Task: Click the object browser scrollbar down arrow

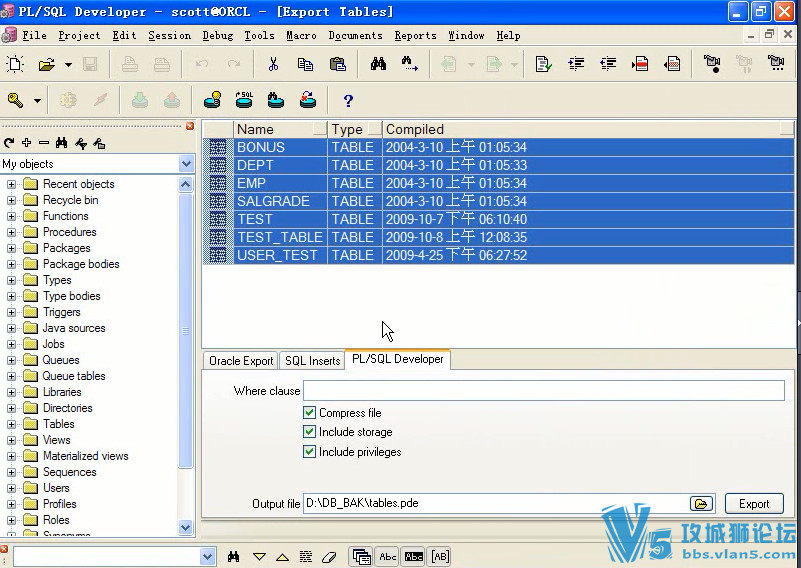Action: click(x=186, y=527)
